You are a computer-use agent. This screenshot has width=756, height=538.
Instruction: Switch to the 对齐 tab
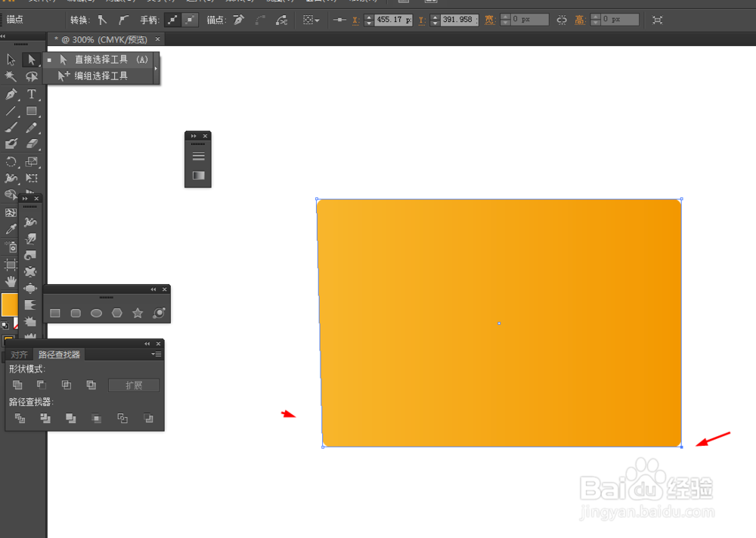(20, 355)
